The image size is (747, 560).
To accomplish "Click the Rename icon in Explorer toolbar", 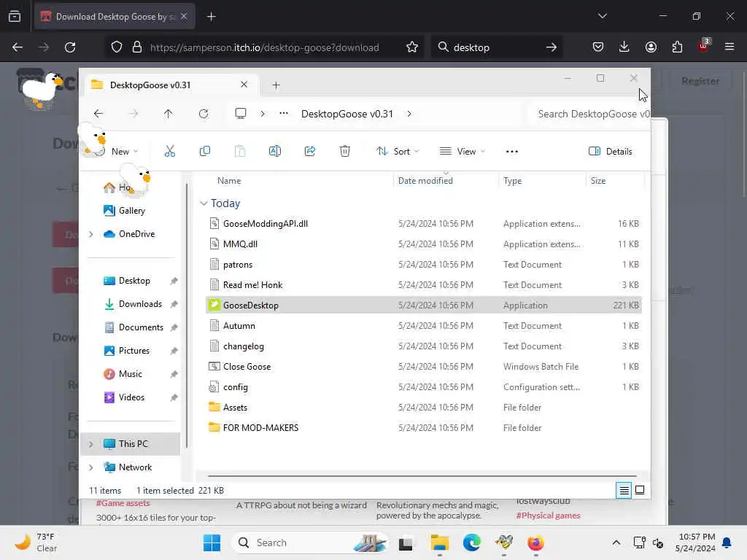I will [x=275, y=152].
